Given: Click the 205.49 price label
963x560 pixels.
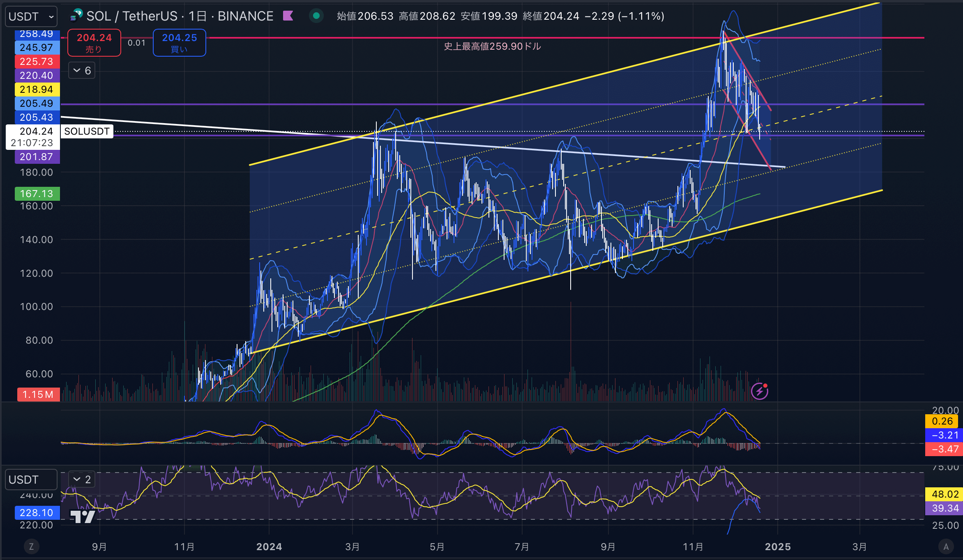Looking at the screenshot, I should coord(37,103).
